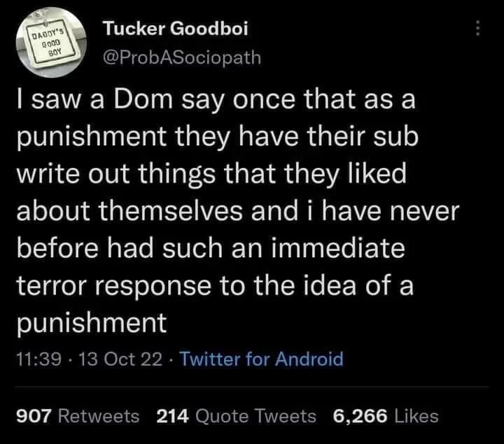Click the Twitter for Android source link

click(261, 359)
